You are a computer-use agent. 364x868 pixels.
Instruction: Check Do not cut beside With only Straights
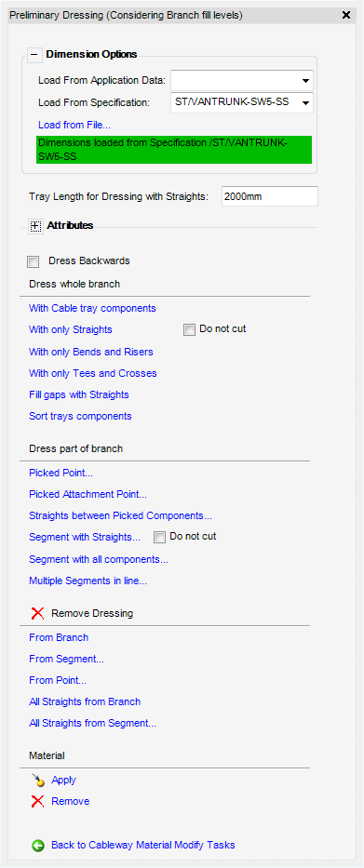point(189,330)
